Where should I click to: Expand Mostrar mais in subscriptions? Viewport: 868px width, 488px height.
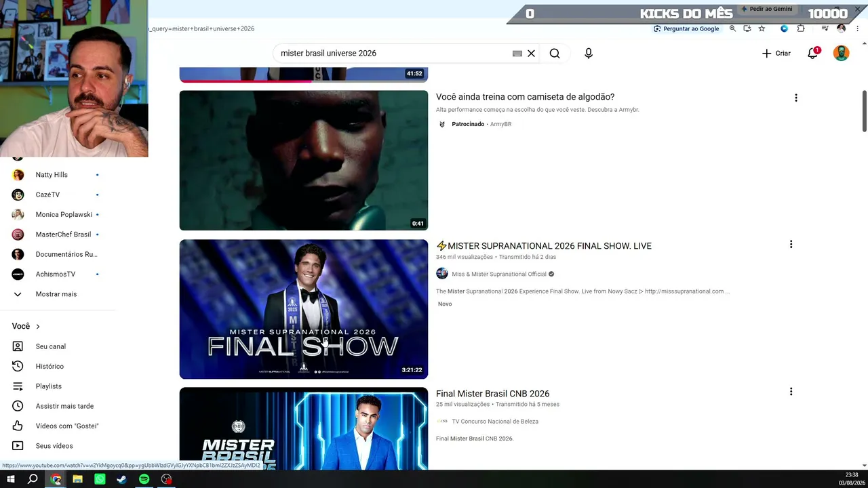click(57, 294)
